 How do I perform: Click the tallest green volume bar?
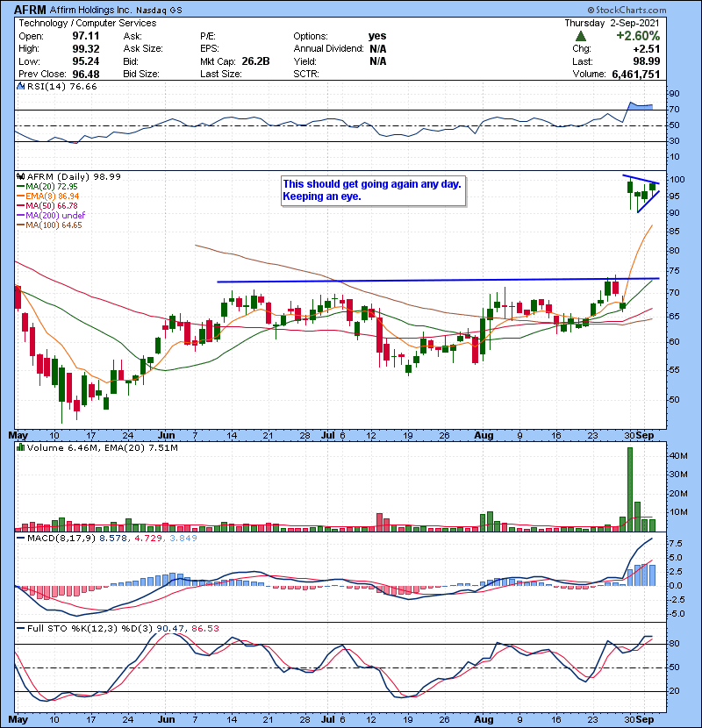click(x=630, y=489)
